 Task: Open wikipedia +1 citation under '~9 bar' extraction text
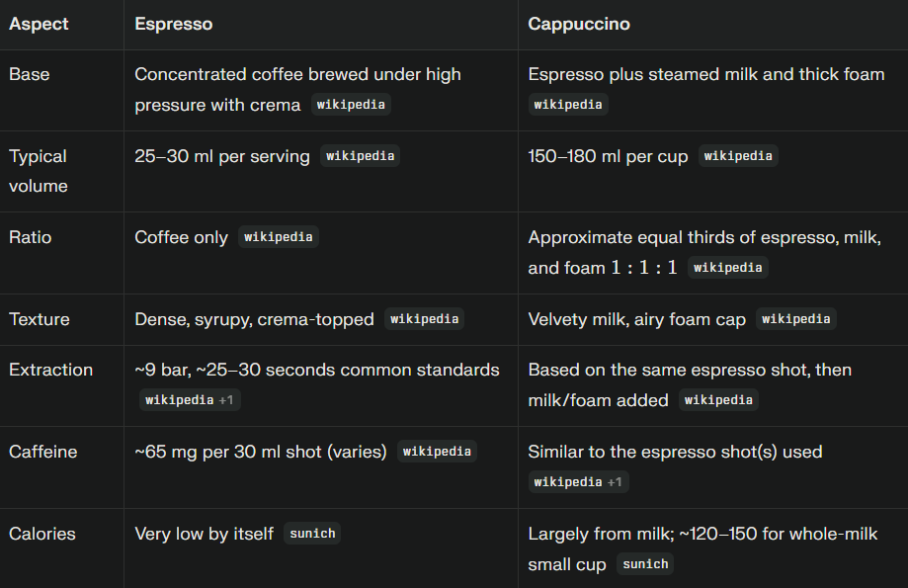coord(191,400)
